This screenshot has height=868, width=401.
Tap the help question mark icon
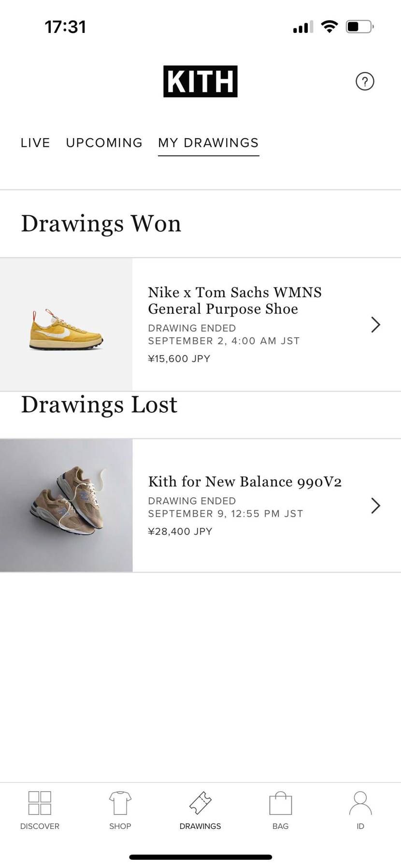click(x=365, y=81)
